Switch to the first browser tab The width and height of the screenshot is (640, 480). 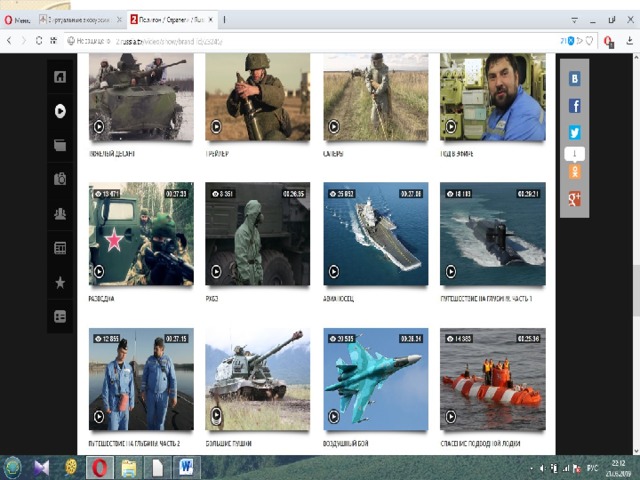pos(80,20)
